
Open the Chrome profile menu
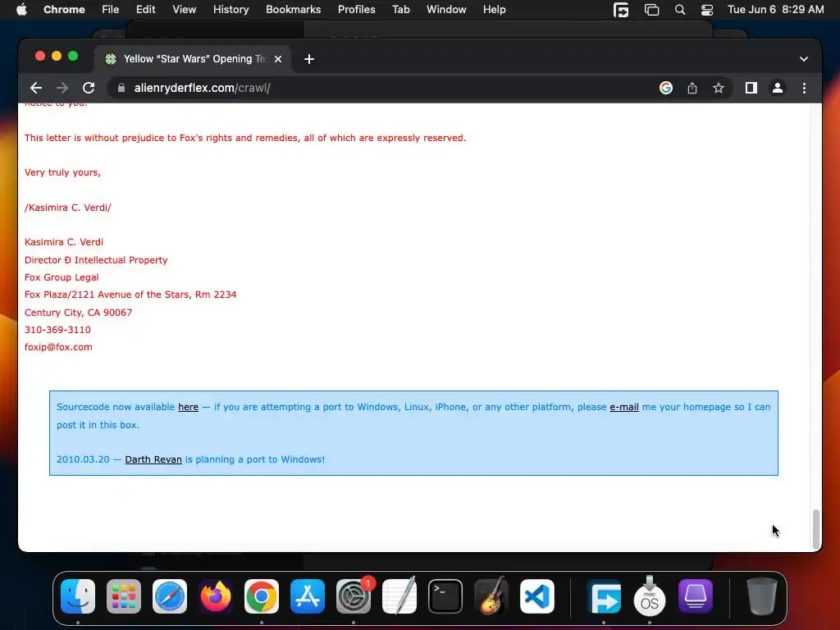778,88
